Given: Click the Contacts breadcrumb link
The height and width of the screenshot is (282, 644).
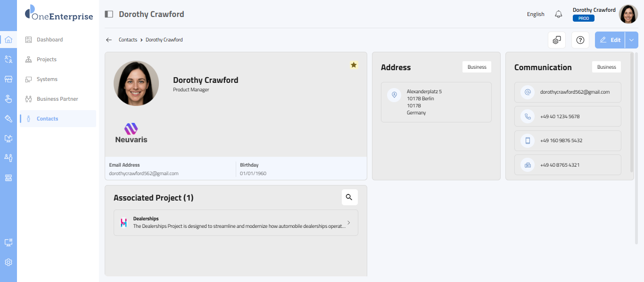Looking at the screenshot, I should 128,40.
